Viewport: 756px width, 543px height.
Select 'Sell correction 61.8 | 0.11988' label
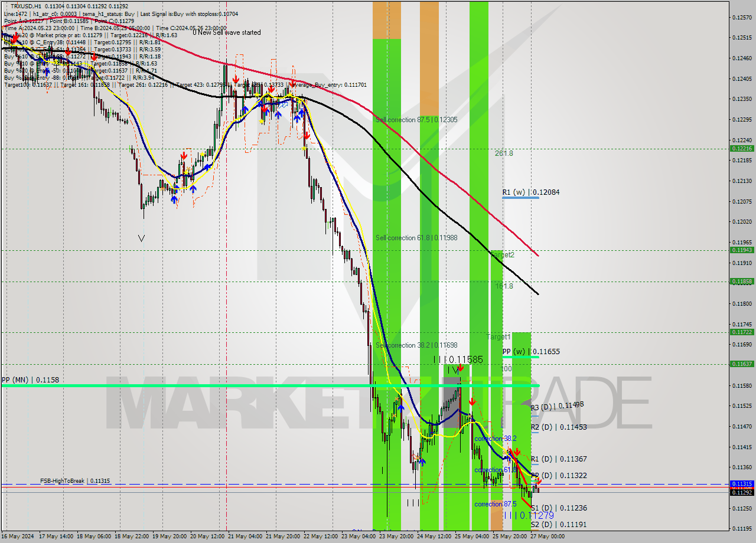[416, 238]
